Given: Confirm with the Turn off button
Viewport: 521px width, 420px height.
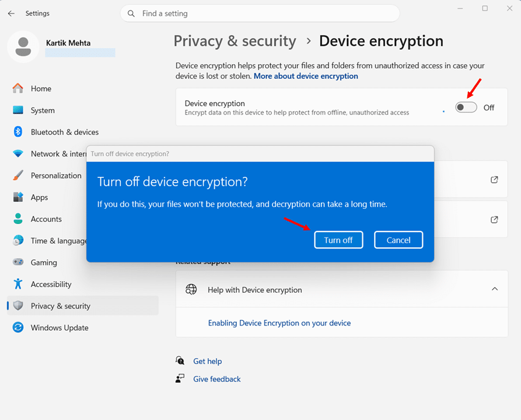Looking at the screenshot, I should 338,240.
